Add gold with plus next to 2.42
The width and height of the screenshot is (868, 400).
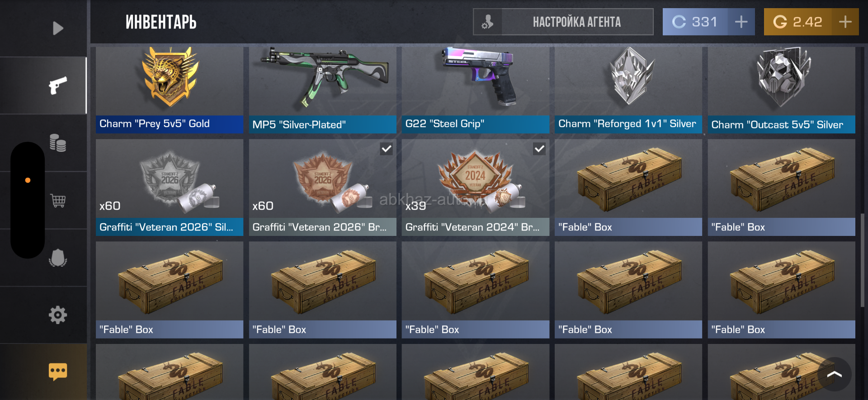[x=845, y=22]
